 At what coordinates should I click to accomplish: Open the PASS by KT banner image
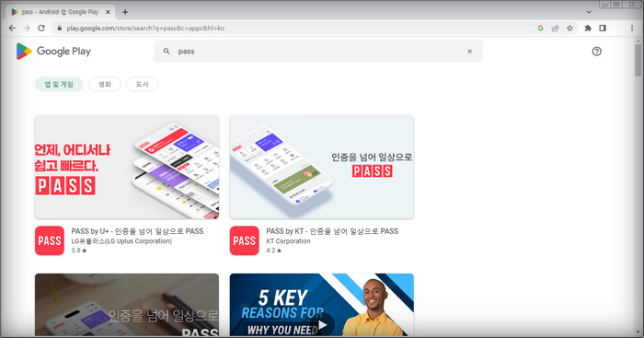pos(322,167)
